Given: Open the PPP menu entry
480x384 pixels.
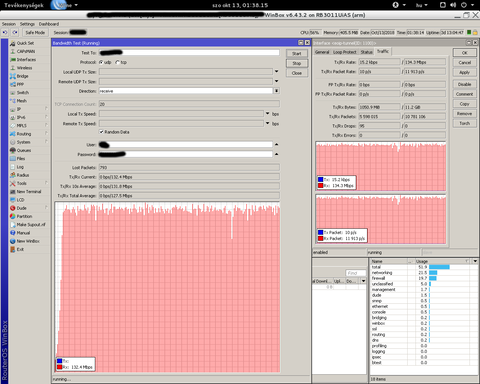Looking at the screenshot, I should (x=20, y=84).
